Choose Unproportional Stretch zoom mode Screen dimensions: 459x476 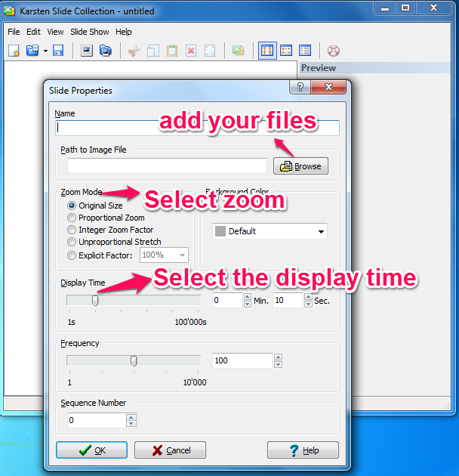114,242
